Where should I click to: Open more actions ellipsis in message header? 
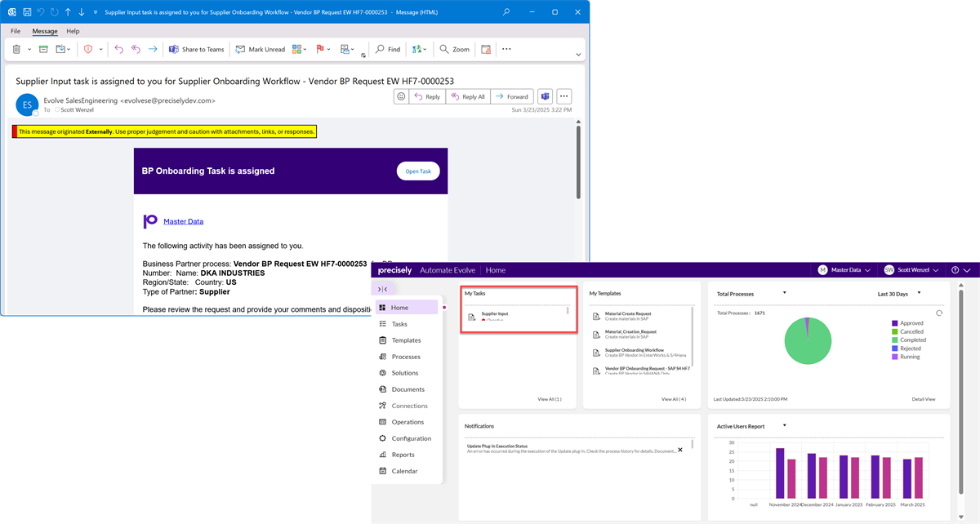pyautogui.click(x=563, y=96)
